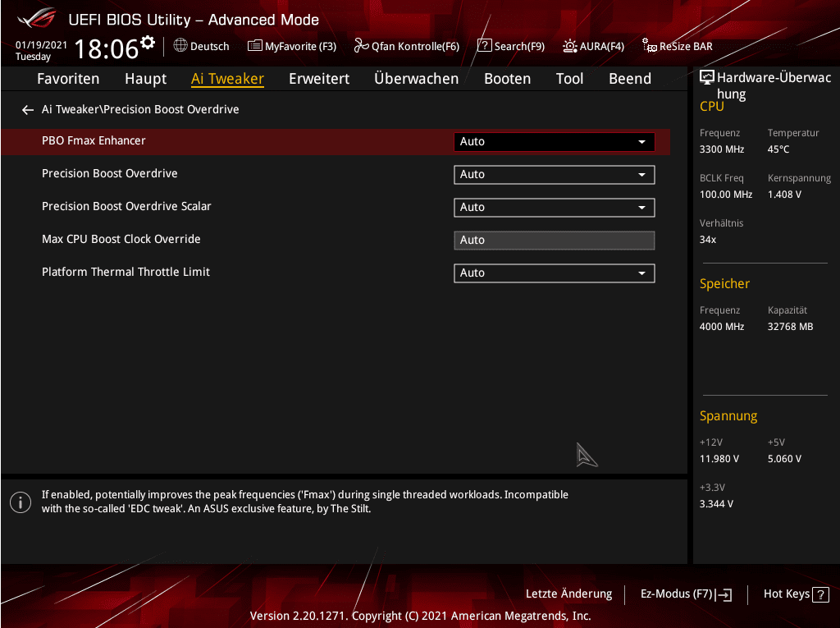Click the Ai Tweaker\Precision Boost Overdrive breadcrumb
840x628 pixels.
click(x=140, y=109)
